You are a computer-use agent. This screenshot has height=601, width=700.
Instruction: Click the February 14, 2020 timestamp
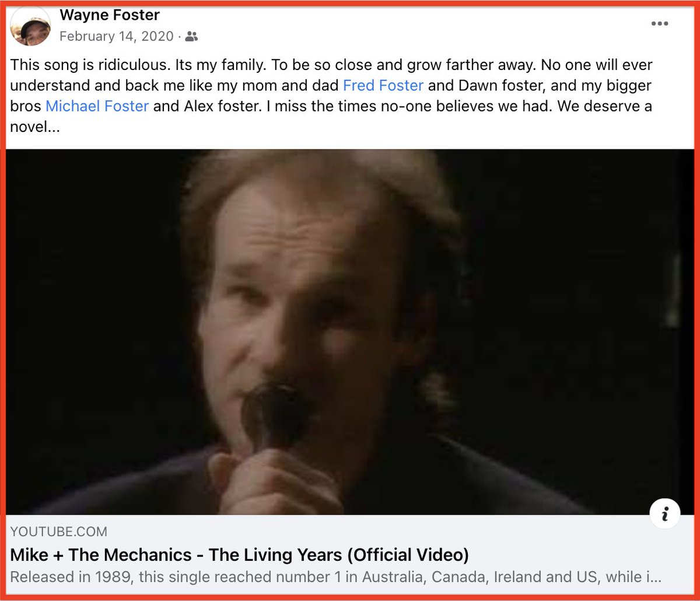pyautogui.click(x=117, y=36)
